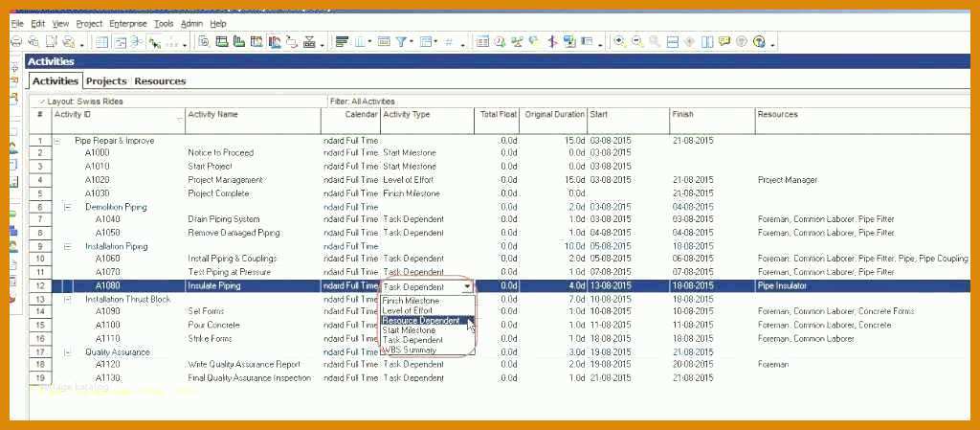The image size is (980, 430).
Task: Click the vertical split panes icon
Action: [x=707, y=42]
